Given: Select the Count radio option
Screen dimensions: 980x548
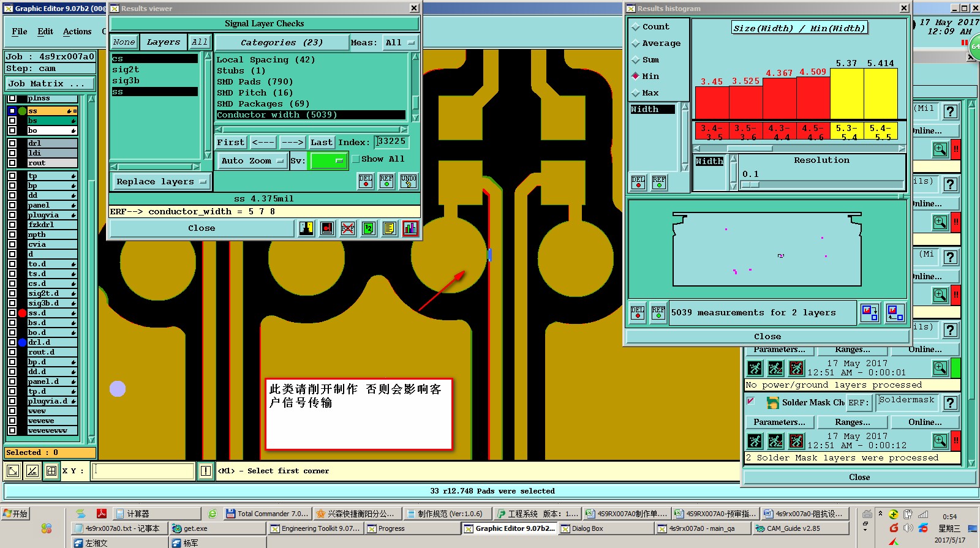Looking at the screenshot, I should tap(635, 27).
